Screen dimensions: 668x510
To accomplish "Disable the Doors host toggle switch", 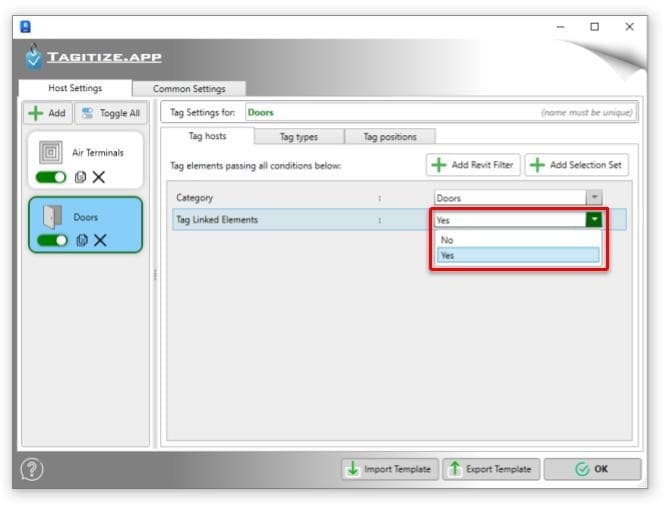I will [x=52, y=240].
